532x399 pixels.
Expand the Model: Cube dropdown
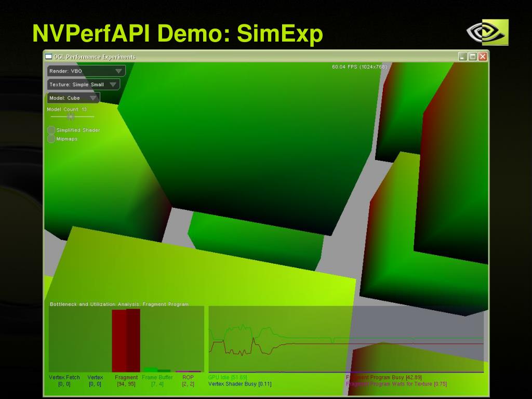73,98
